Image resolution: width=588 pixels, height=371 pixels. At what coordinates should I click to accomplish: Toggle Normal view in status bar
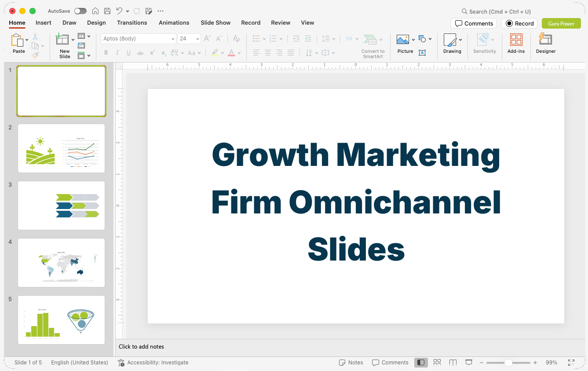[421, 362]
